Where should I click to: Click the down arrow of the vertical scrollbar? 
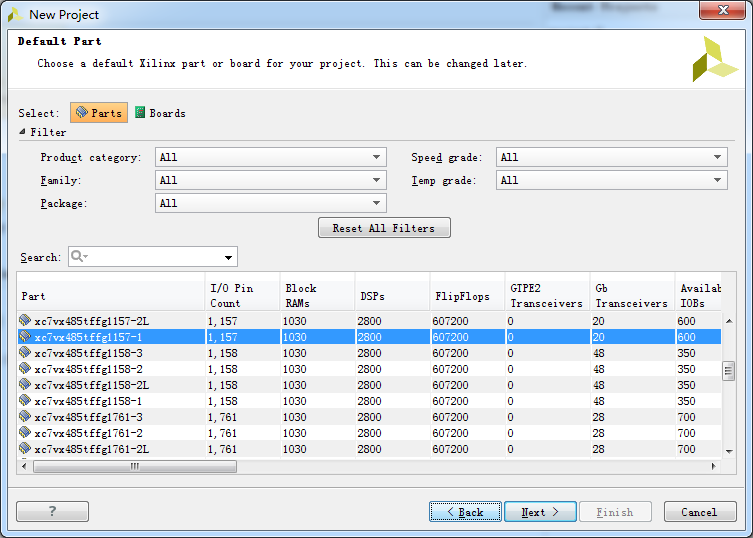tap(729, 452)
